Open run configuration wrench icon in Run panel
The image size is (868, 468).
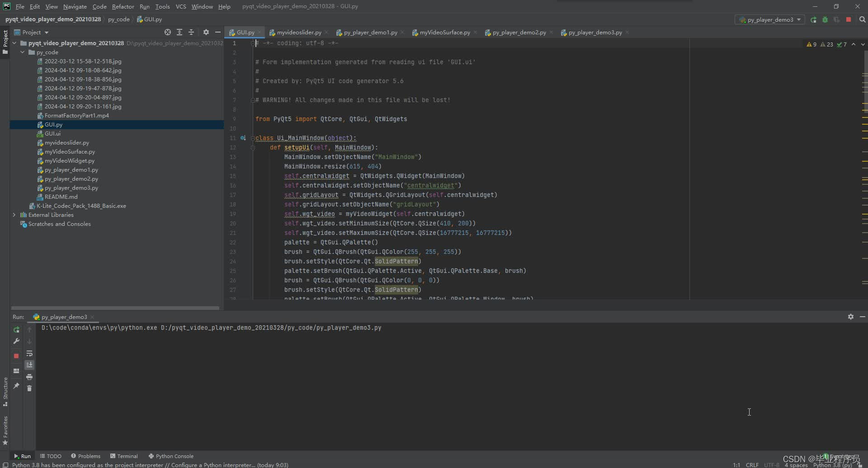tap(16, 341)
